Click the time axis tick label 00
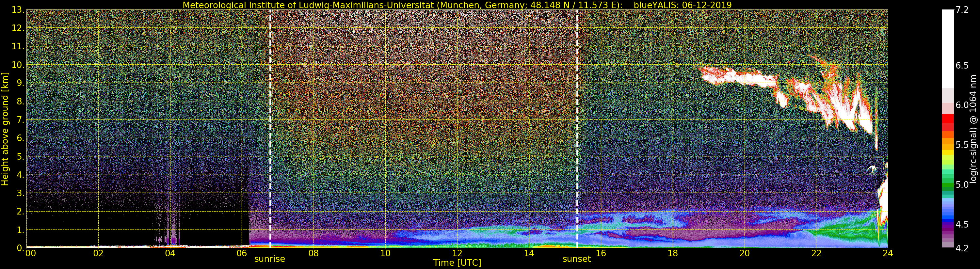The width and height of the screenshot is (980, 269). pos(30,253)
